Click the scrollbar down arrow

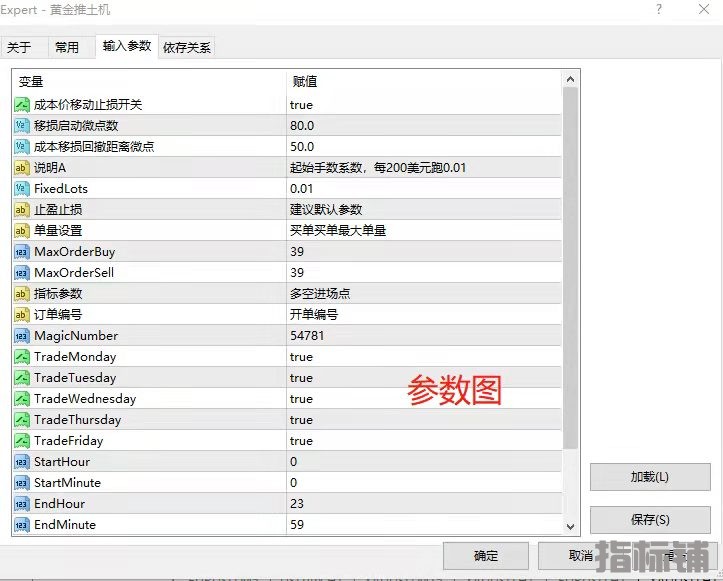coord(570,526)
